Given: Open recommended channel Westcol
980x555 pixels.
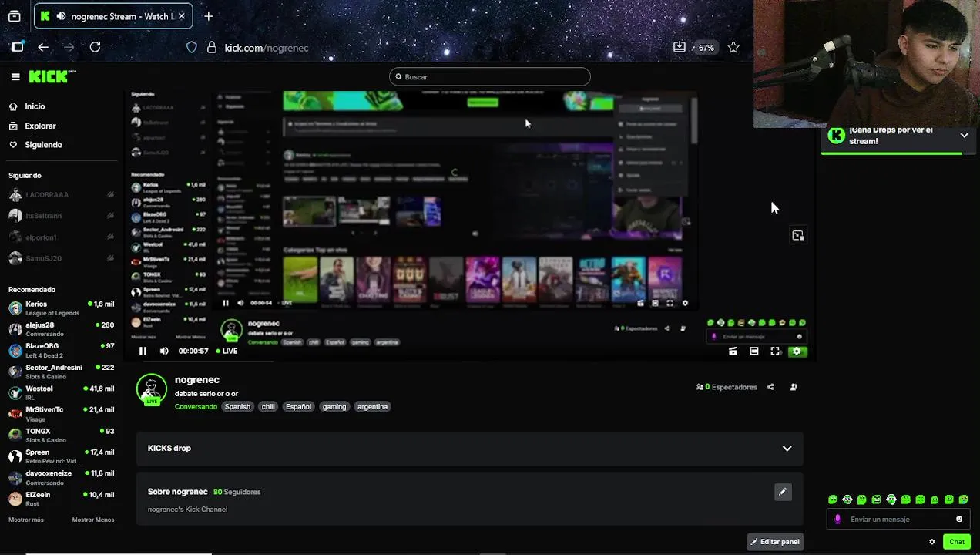Looking at the screenshot, I should pos(62,392).
